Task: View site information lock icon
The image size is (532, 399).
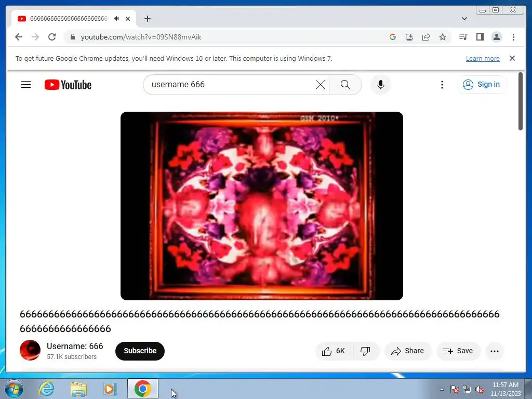Action: (x=72, y=37)
